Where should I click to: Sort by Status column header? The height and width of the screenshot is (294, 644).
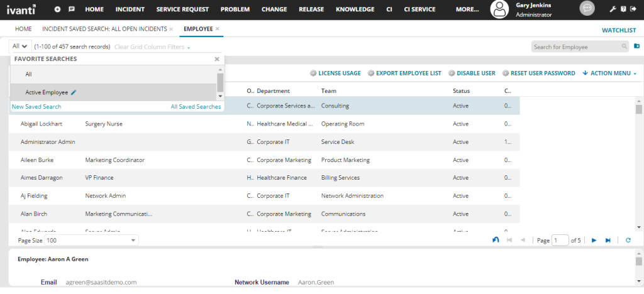(461, 91)
